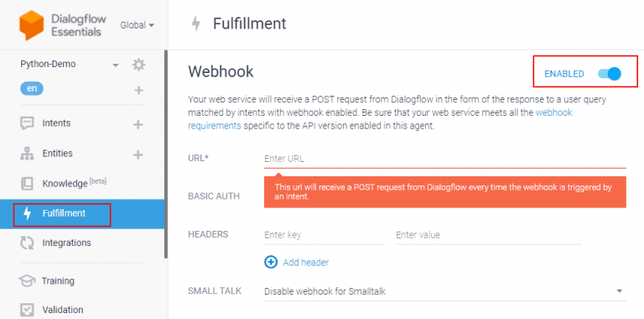Click the Enter URL input field
This screenshot has height=319, width=644.
pos(444,159)
